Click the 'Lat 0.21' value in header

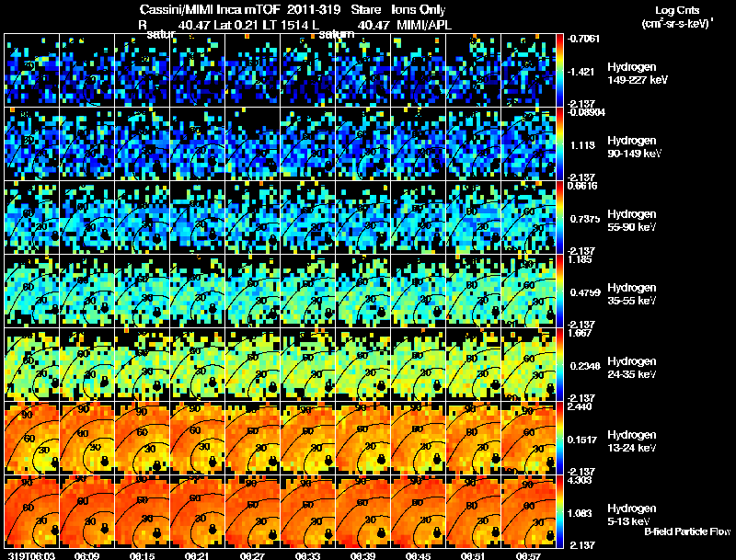tap(236, 25)
